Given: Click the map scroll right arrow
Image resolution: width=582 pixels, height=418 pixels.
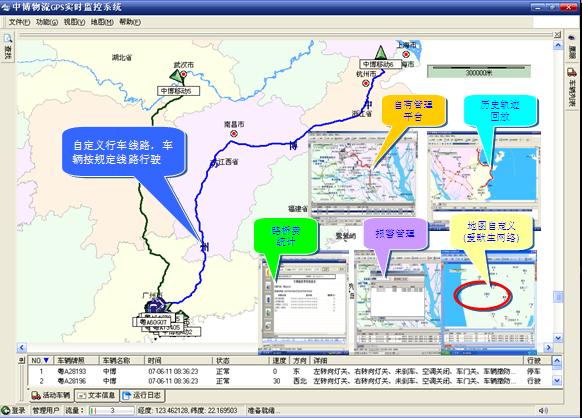Looking at the screenshot, I should tap(548, 347).
